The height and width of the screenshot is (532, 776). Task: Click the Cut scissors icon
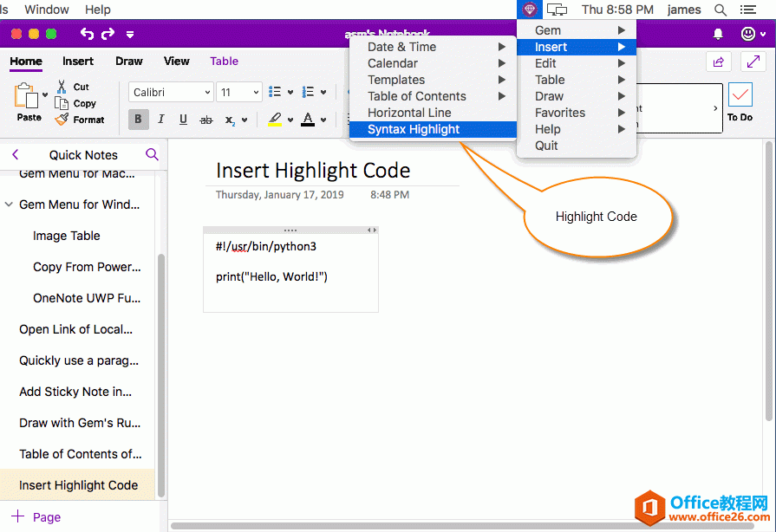[62, 87]
